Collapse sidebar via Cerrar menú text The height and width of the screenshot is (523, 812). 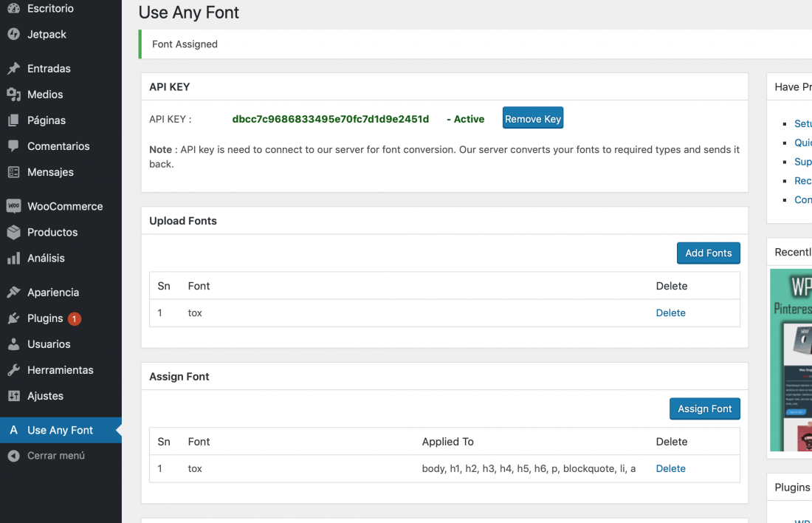(x=56, y=456)
